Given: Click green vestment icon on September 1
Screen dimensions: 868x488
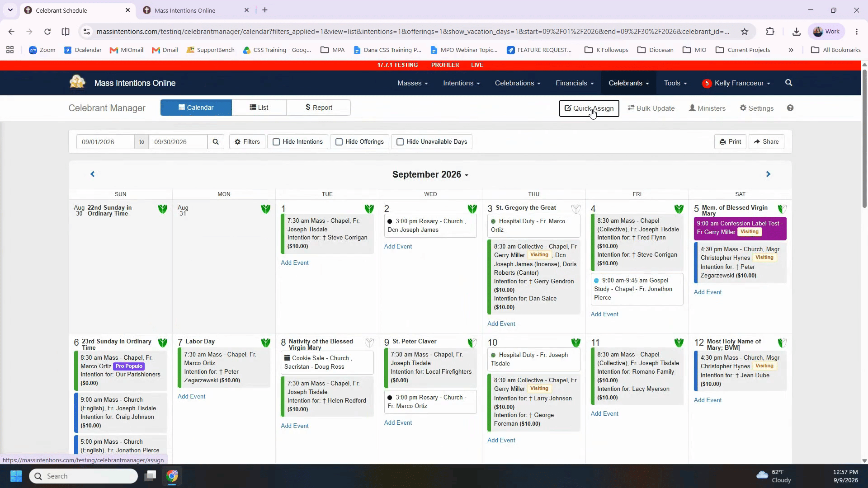Looking at the screenshot, I should pyautogui.click(x=369, y=209).
